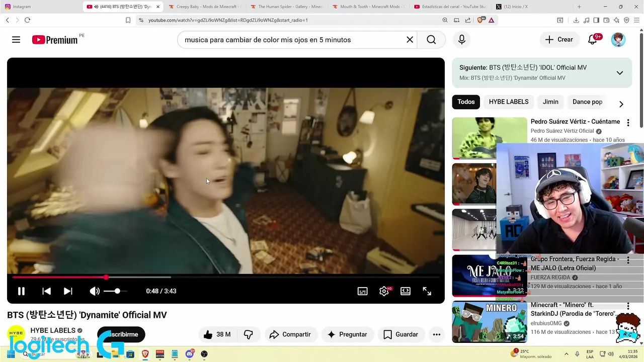Switch to The Human Spider Gallery tab
The height and width of the screenshot is (362, 644).
click(x=287, y=7)
